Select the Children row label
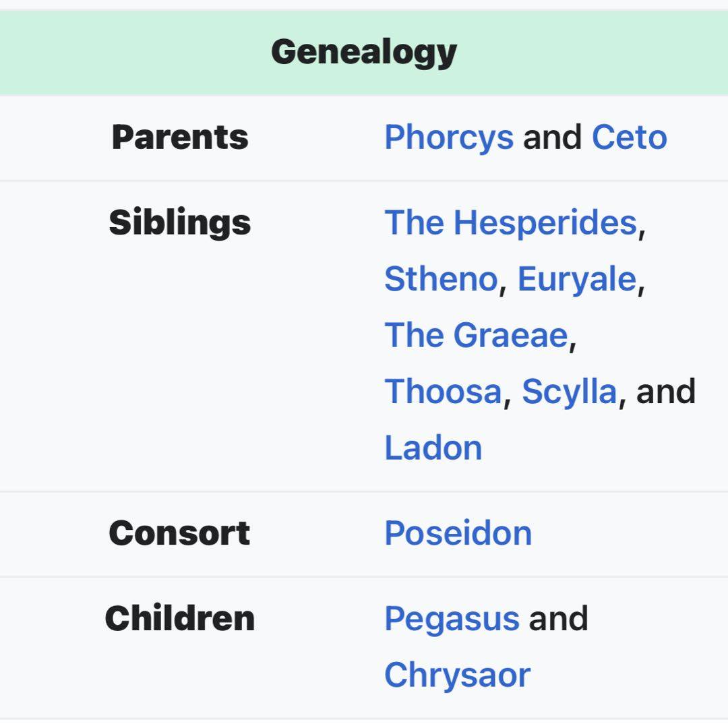Viewport: 728px width, 728px height. (180, 618)
